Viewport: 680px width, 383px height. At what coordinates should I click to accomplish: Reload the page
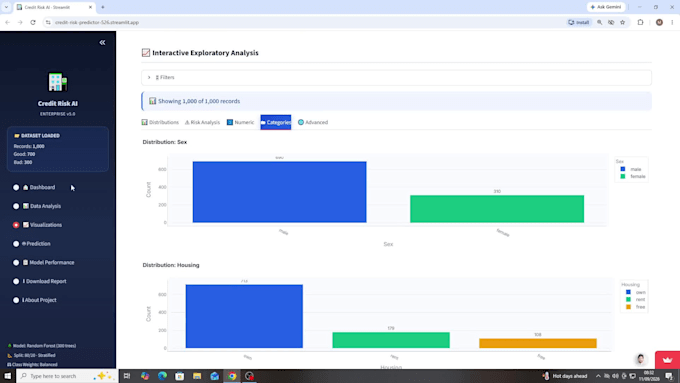point(33,22)
